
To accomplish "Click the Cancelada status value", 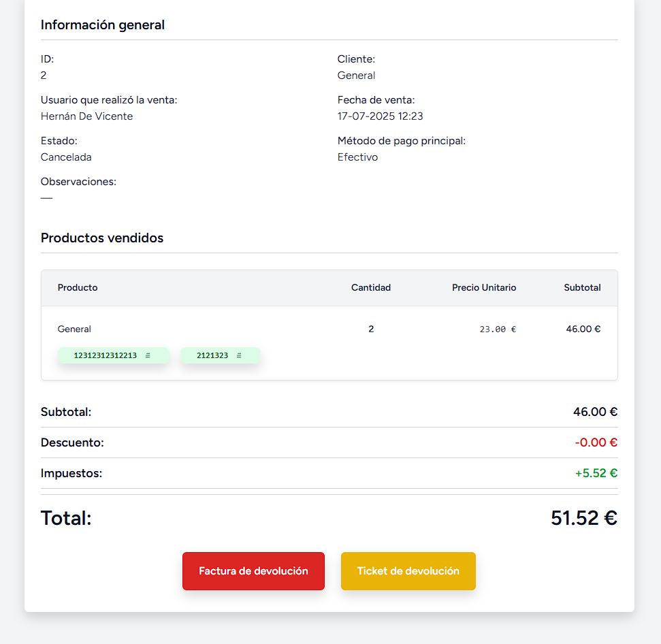I will (66, 157).
